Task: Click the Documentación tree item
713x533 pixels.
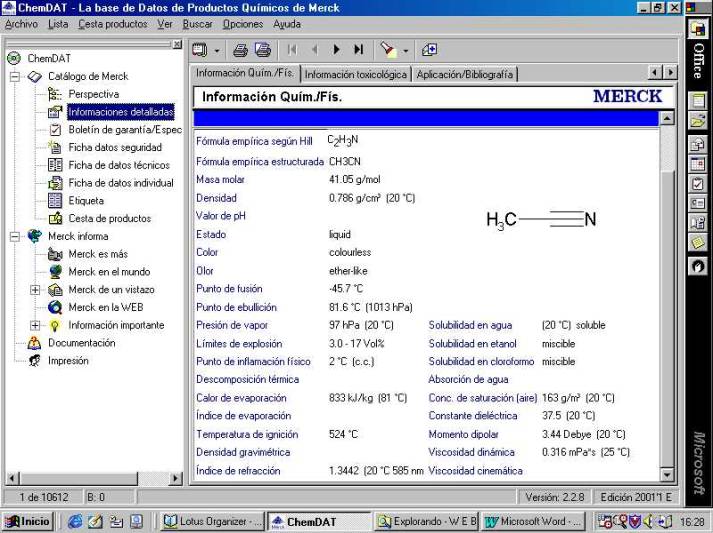Action: 81,343
